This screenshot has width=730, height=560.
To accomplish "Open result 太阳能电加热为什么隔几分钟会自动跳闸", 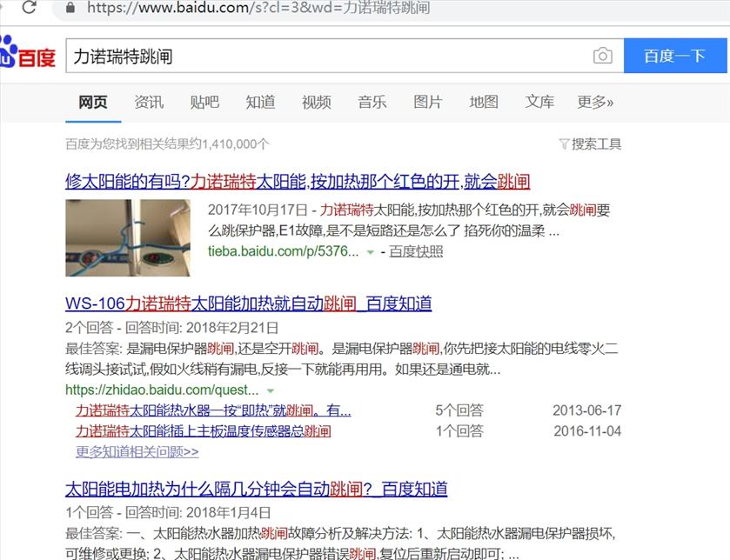I will (256, 489).
